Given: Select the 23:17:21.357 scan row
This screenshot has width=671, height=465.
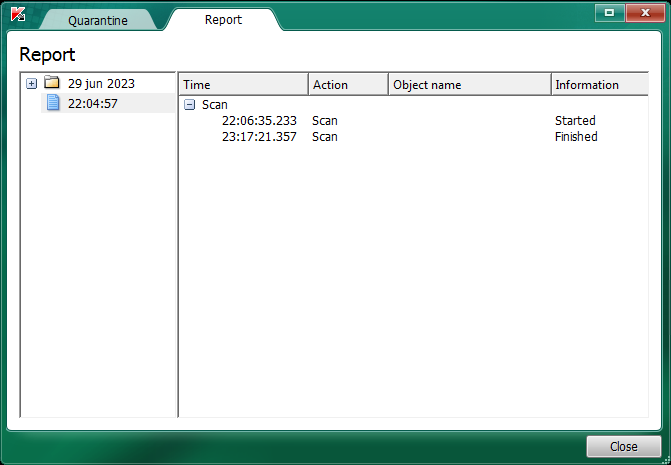Looking at the screenshot, I should coord(259,137).
